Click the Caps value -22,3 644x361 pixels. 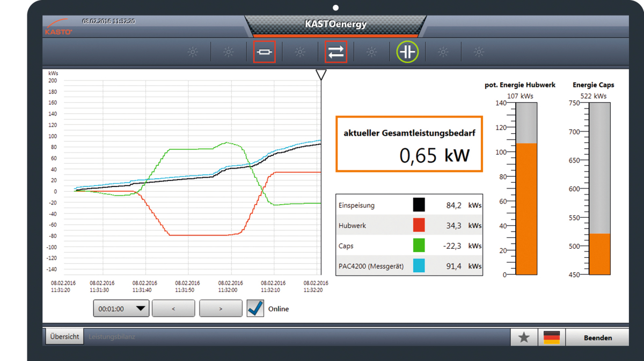pos(452,246)
